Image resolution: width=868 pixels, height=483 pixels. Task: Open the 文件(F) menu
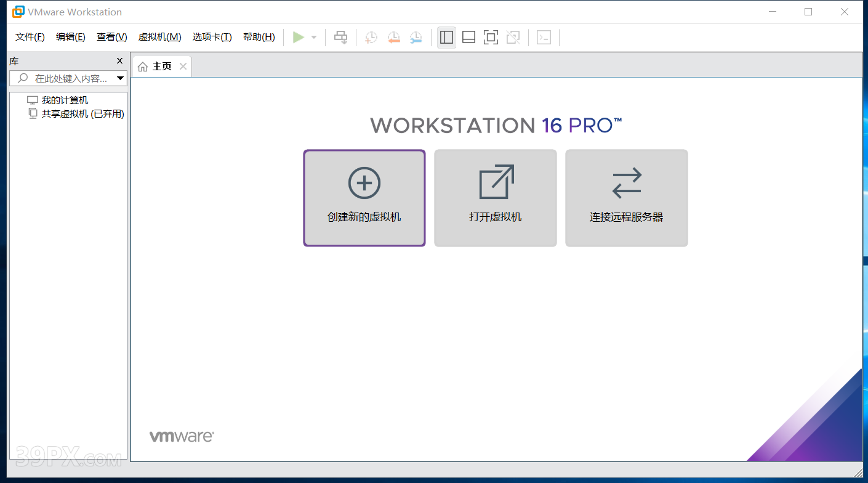(x=30, y=37)
